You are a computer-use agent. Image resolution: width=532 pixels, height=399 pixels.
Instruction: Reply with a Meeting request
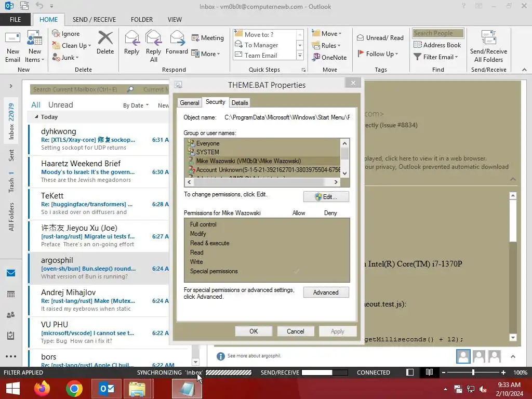pos(208,37)
